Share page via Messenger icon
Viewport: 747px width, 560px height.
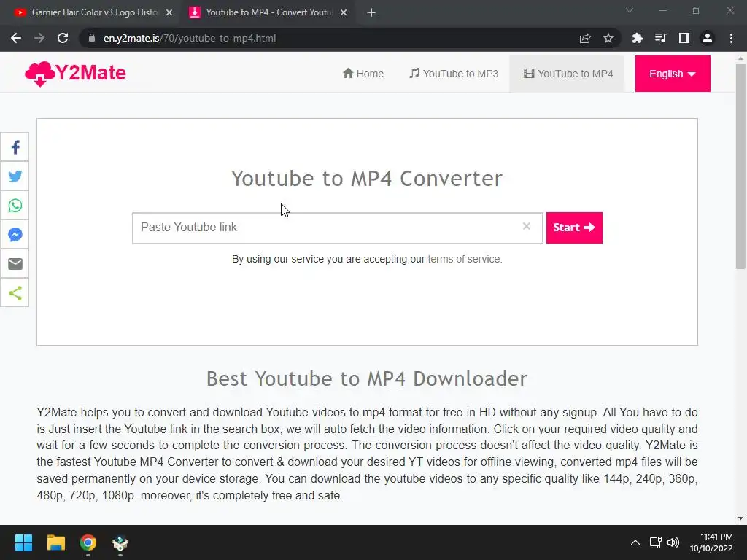pos(15,234)
